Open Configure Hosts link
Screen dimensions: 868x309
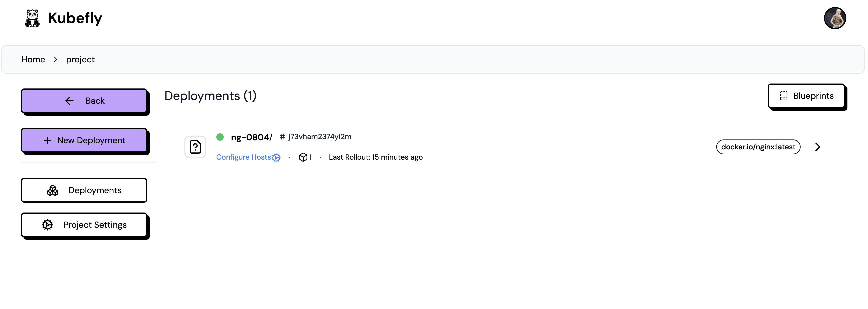[243, 157]
